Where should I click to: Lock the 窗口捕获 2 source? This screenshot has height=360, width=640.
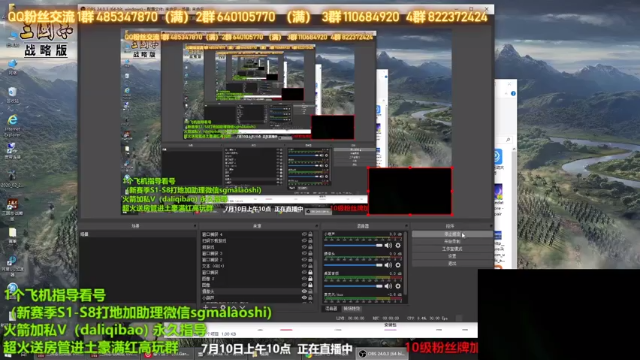coord(310,260)
